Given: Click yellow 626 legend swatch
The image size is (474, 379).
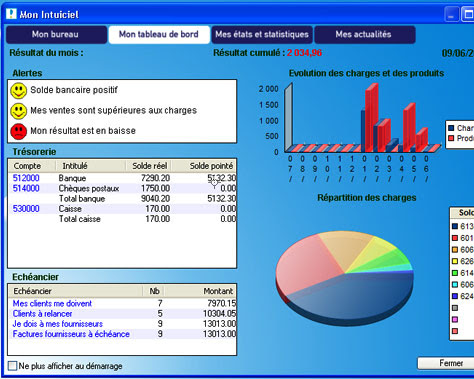Looking at the screenshot, I should 455,261.
